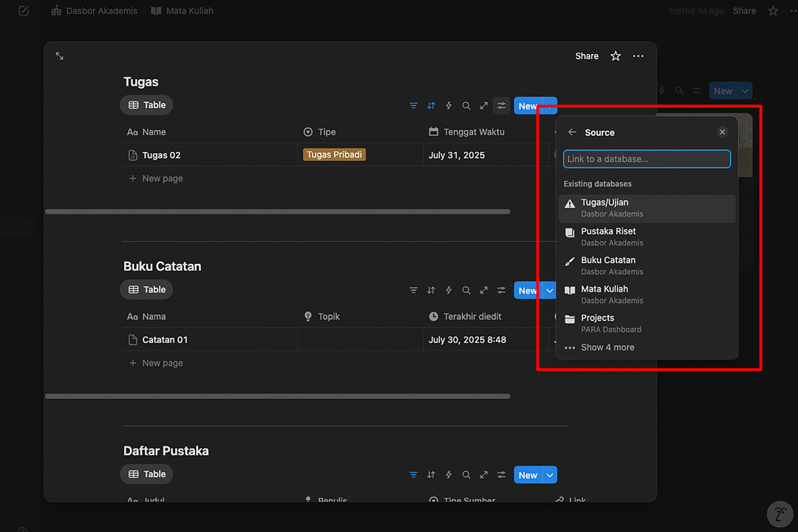Click the new page compose icon
This screenshot has height=532, width=798.
click(x=24, y=10)
